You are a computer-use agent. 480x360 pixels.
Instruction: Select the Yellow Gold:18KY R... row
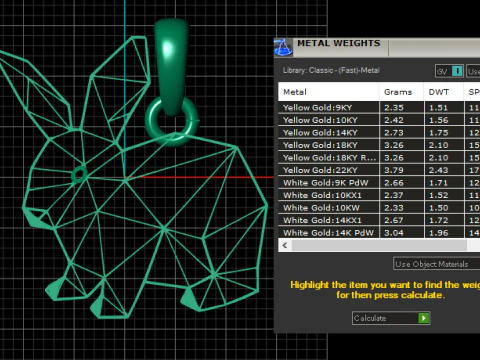379,158
